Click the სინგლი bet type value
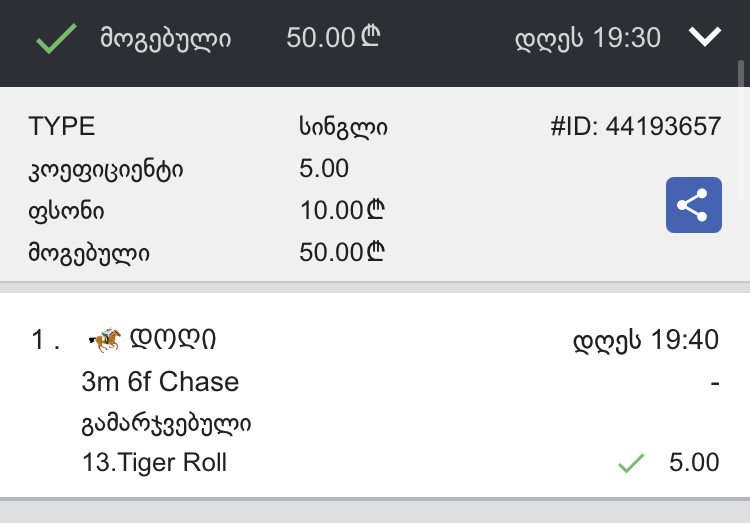The height and width of the screenshot is (523, 750). 343,127
